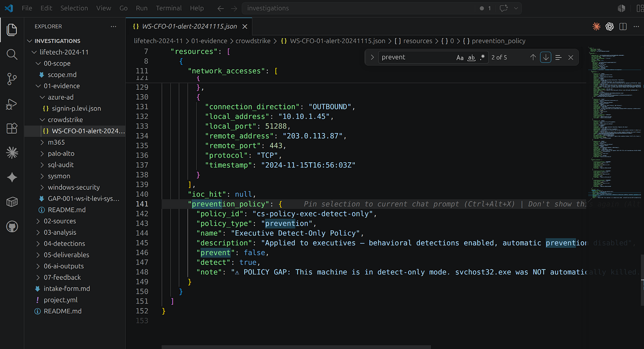Viewport: 644px width, 349px height.
Task: Open the View menu
Action: coord(103,8)
